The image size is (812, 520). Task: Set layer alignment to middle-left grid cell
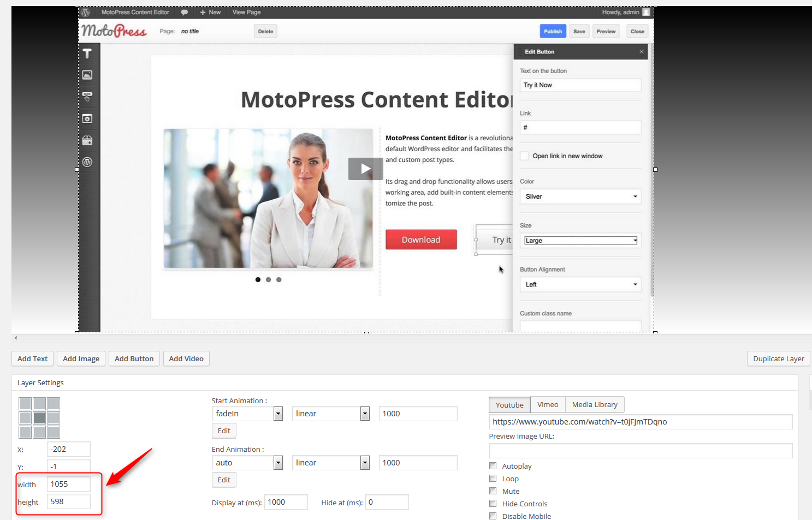(x=25, y=418)
